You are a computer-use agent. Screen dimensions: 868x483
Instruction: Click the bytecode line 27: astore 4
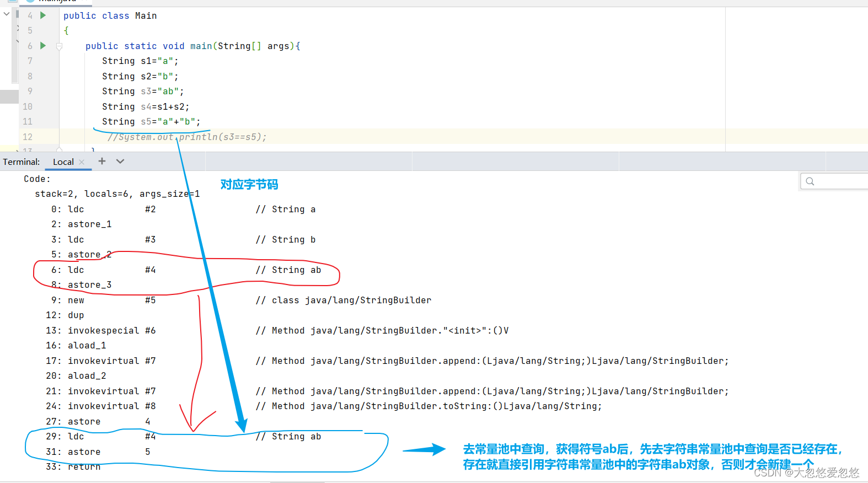(98, 421)
